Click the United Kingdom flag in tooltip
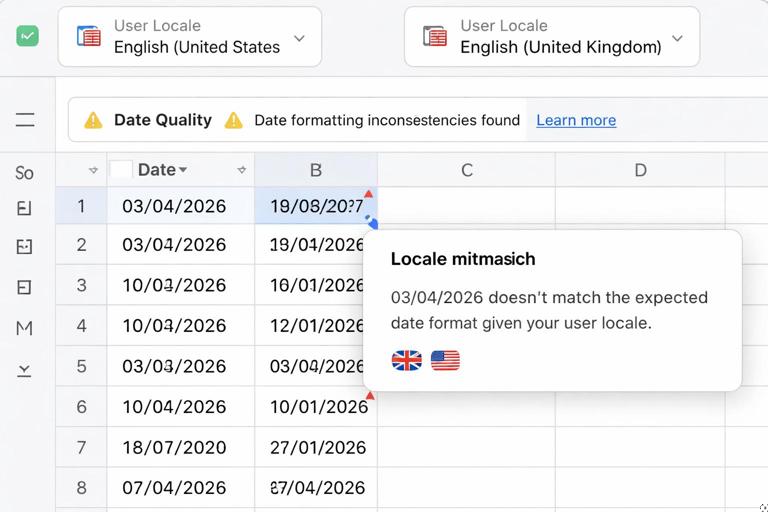Screen dimensions: 768x512 [x=407, y=361]
